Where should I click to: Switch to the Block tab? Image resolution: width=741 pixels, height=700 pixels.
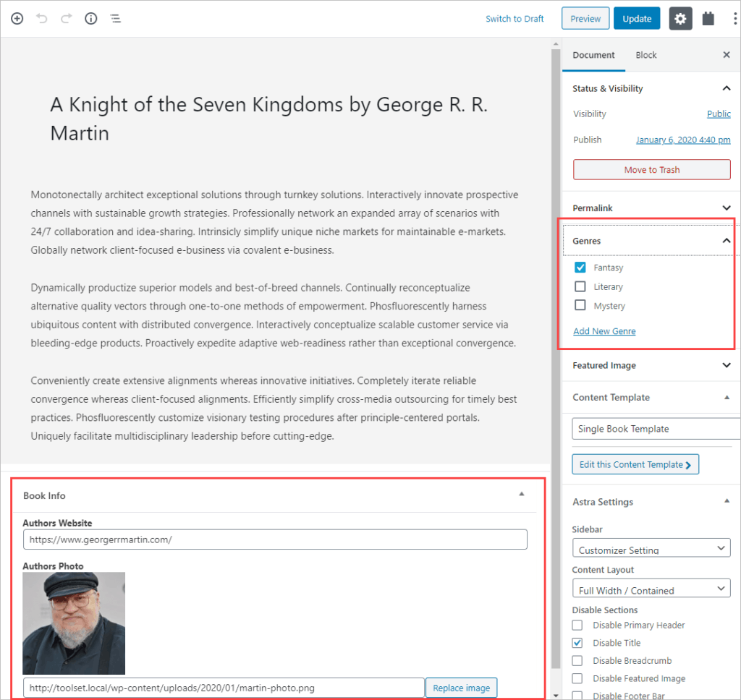point(645,55)
